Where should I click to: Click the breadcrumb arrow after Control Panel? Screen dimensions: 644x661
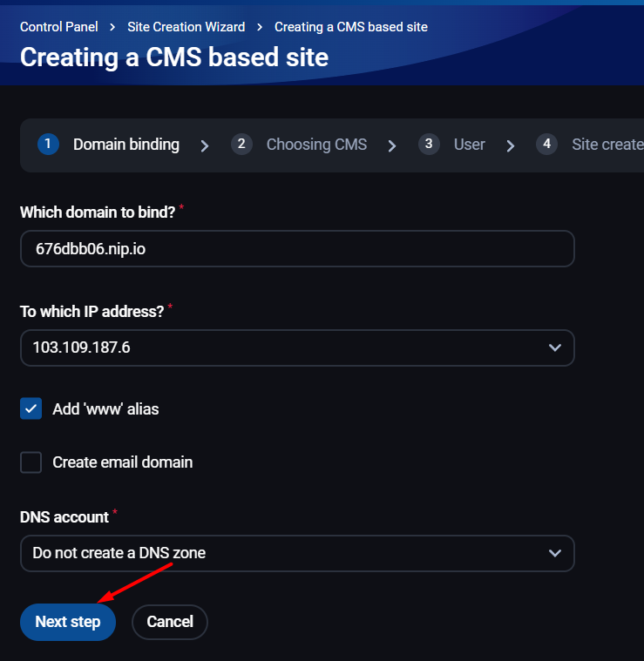[112, 27]
